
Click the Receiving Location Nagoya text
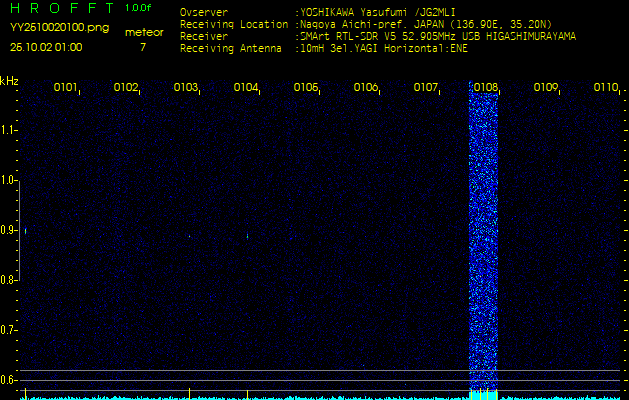click(438, 24)
